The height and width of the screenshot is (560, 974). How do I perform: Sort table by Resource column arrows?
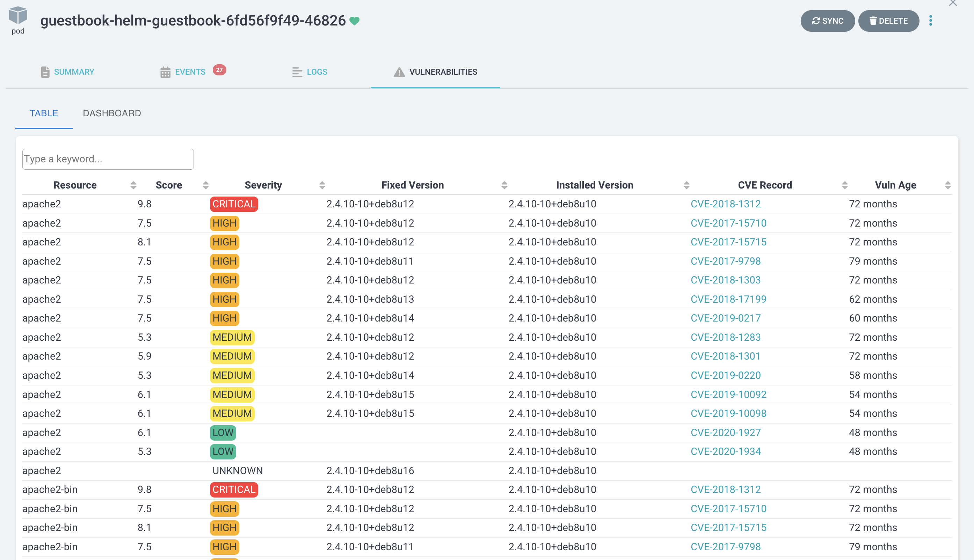point(133,185)
